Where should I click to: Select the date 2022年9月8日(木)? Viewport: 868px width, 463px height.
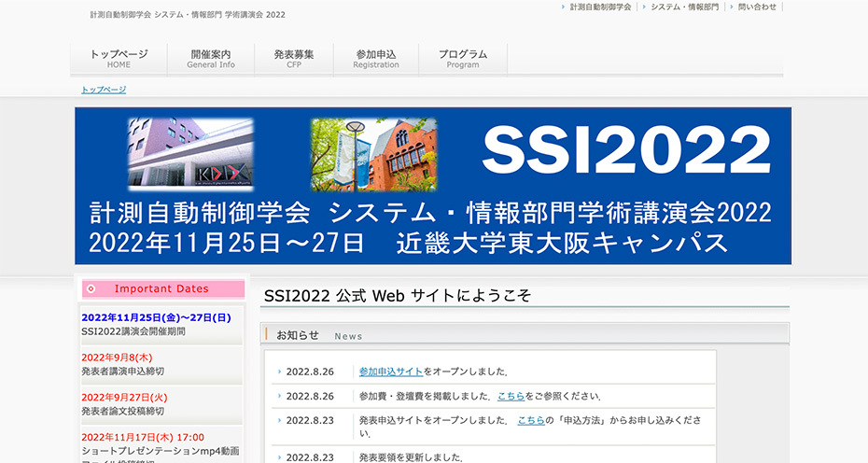117,358
